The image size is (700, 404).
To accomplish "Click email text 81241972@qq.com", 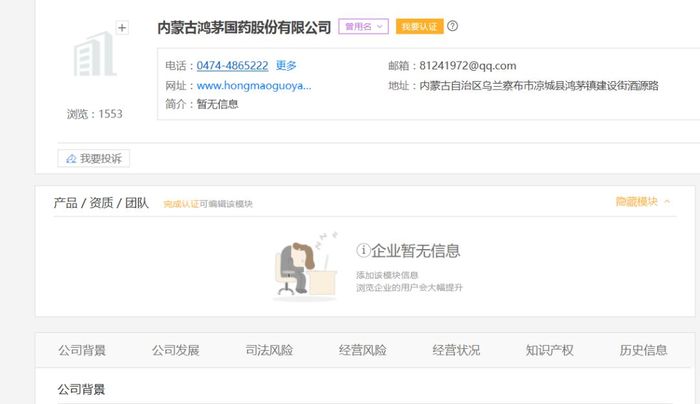I will coord(467,66).
